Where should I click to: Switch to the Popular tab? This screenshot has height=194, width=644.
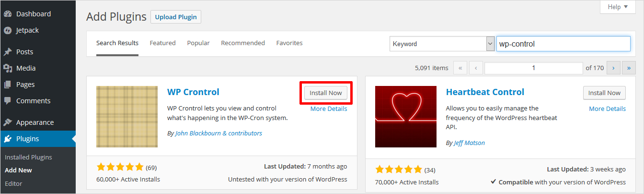tap(198, 43)
